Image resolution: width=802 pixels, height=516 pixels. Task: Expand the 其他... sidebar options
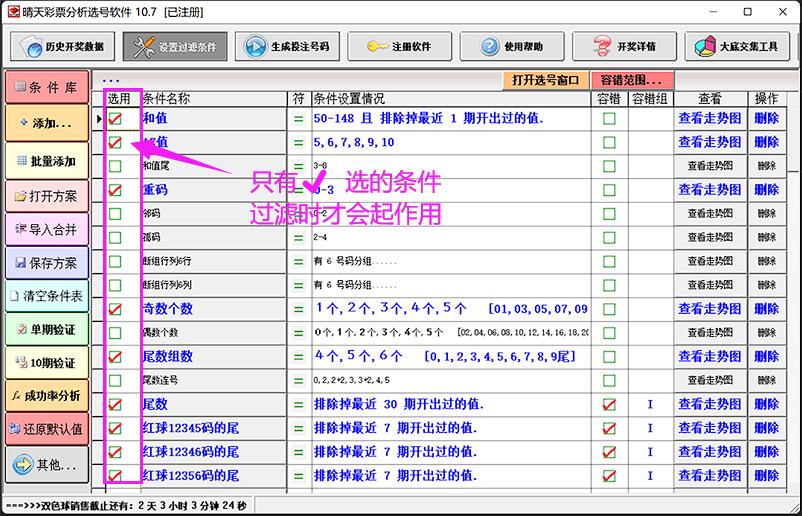[x=47, y=465]
